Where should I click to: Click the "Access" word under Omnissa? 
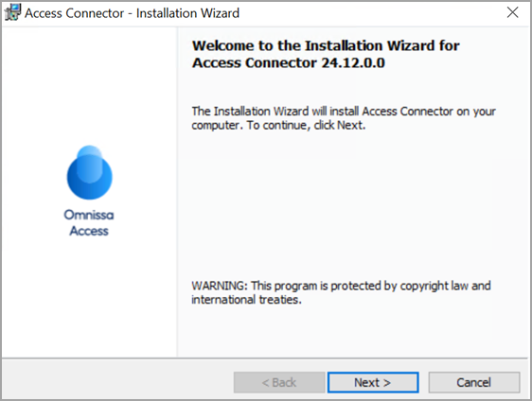[89, 231]
